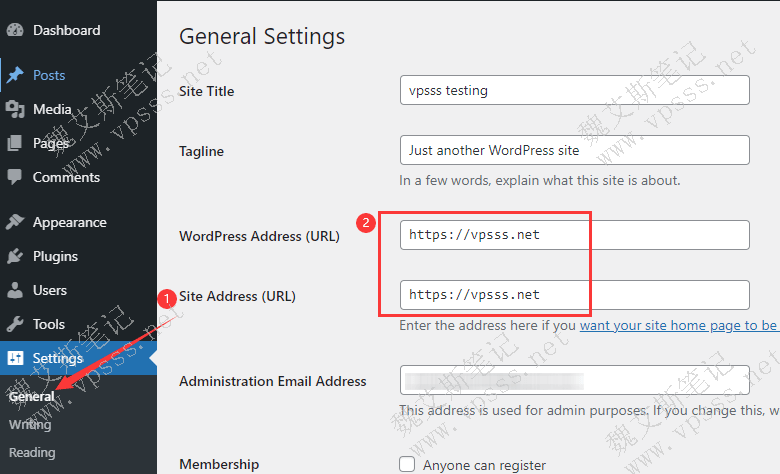Click the Appearance paintbrush icon
This screenshot has height=474, width=780.
(15, 222)
